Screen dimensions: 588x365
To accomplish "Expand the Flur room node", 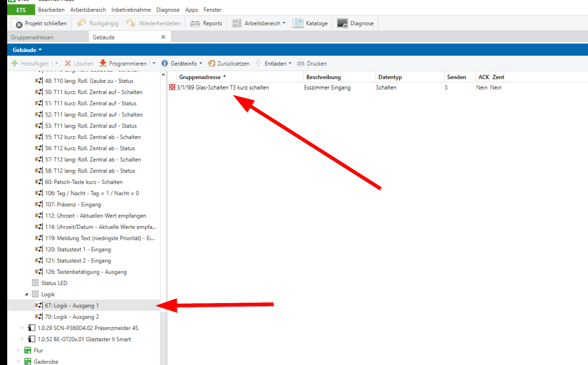I will tap(19, 350).
